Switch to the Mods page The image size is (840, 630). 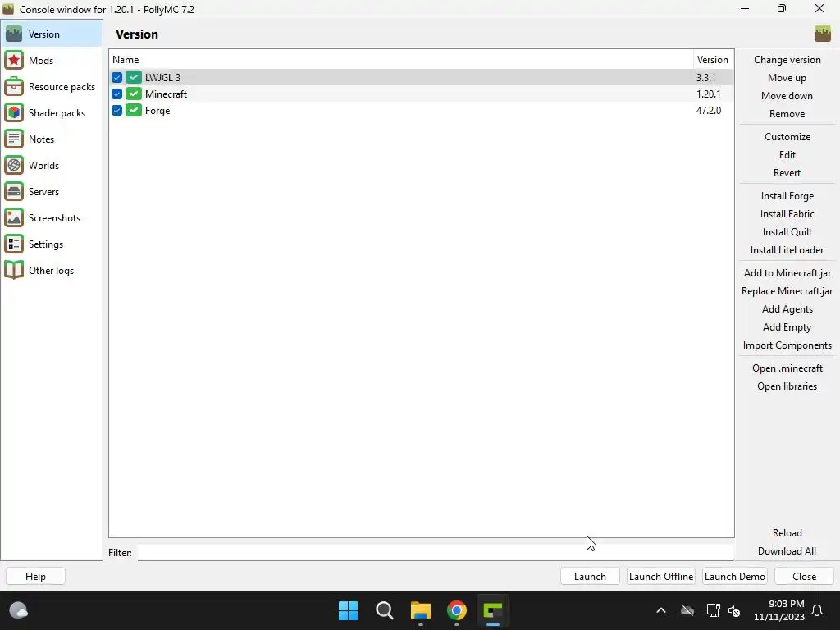pos(52,60)
